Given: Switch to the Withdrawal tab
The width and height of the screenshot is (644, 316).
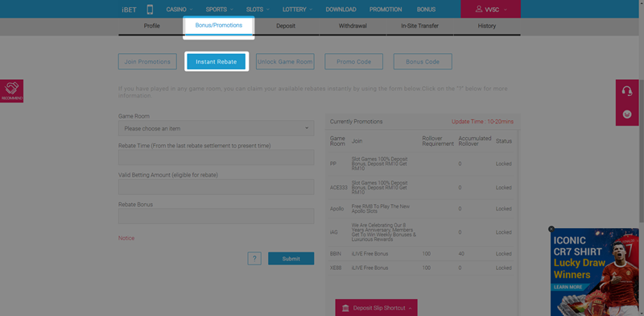Looking at the screenshot, I should pos(353,26).
